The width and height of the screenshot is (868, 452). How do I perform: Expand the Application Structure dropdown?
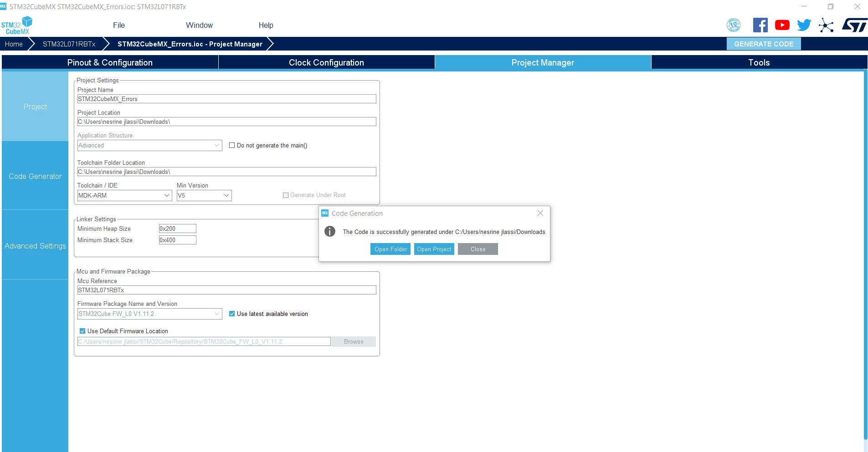coord(150,145)
